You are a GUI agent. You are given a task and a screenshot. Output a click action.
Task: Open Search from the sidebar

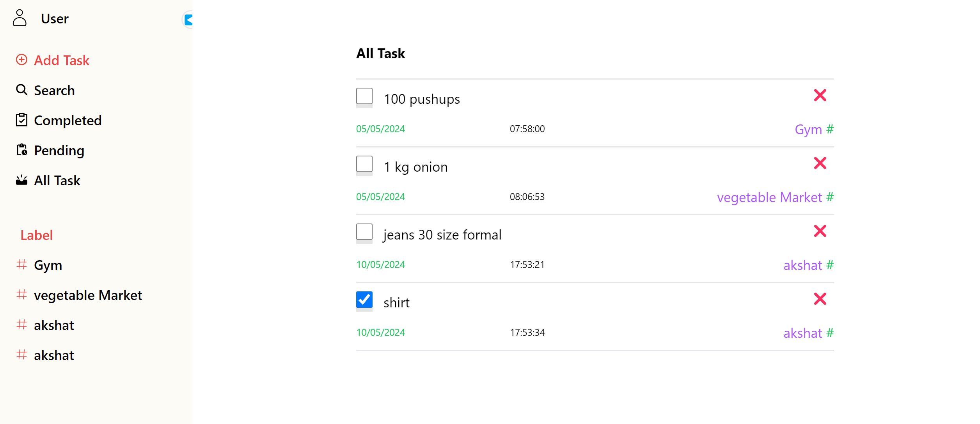(54, 90)
